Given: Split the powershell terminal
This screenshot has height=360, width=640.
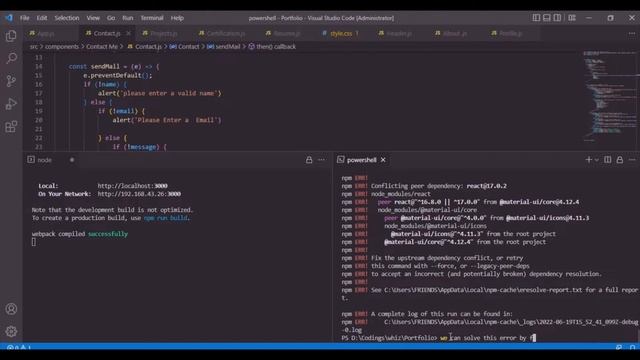Looking at the screenshot, I should point(607,160).
